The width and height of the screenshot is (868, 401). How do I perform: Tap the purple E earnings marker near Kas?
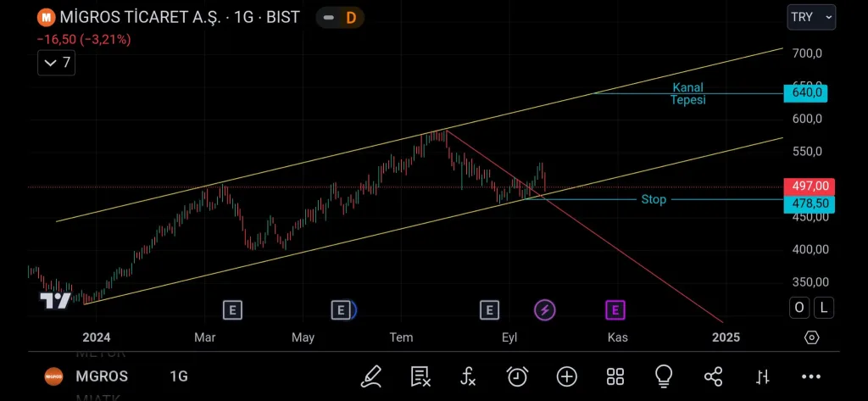coord(615,310)
